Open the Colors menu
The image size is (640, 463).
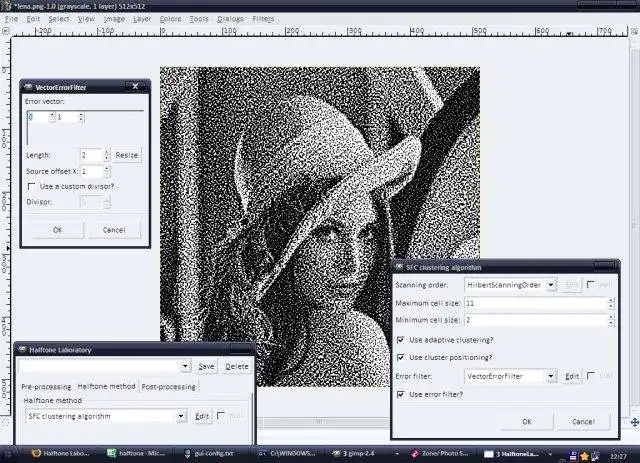click(170, 19)
